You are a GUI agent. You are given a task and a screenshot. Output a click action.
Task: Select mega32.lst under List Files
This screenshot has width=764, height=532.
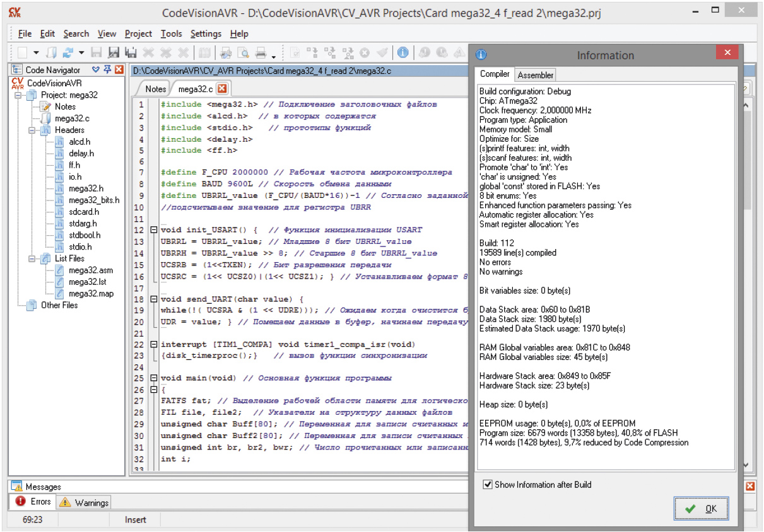[87, 282]
